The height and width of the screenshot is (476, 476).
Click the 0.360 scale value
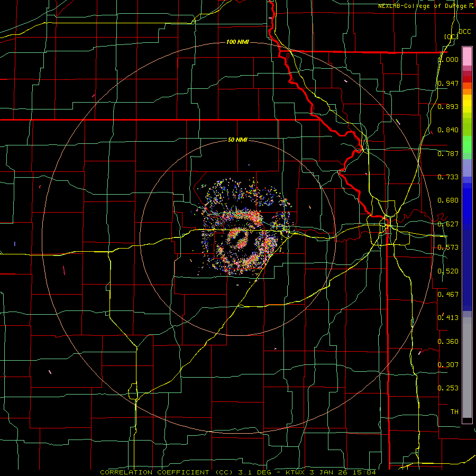tap(448, 342)
